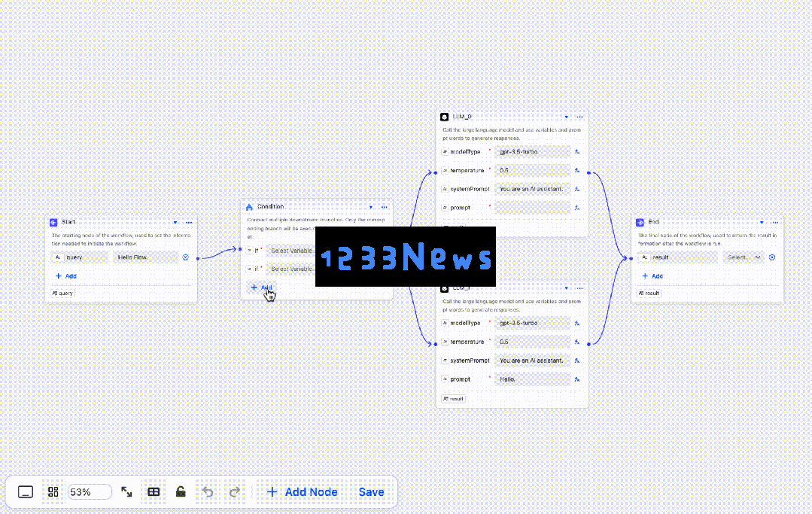812x514 pixels.
Task: Add a variable in the Start node
Action: coord(65,276)
